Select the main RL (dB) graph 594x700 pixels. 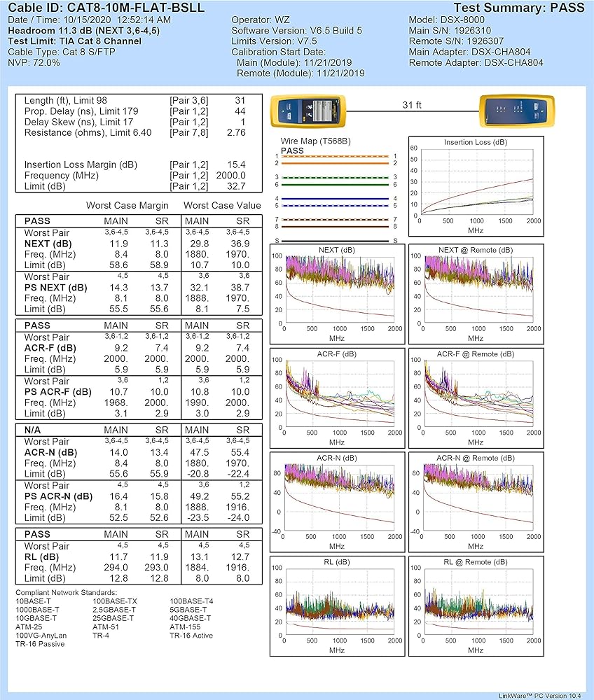click(337, 605)
